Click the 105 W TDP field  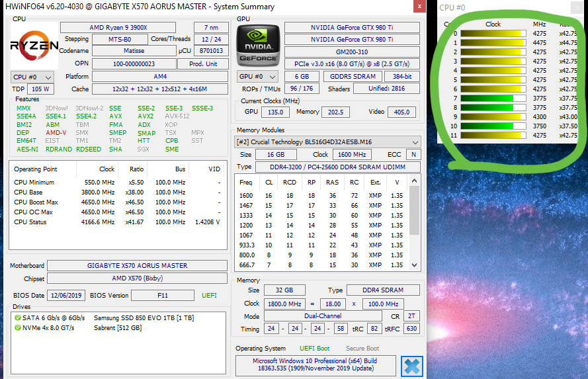tap(40, 89)
